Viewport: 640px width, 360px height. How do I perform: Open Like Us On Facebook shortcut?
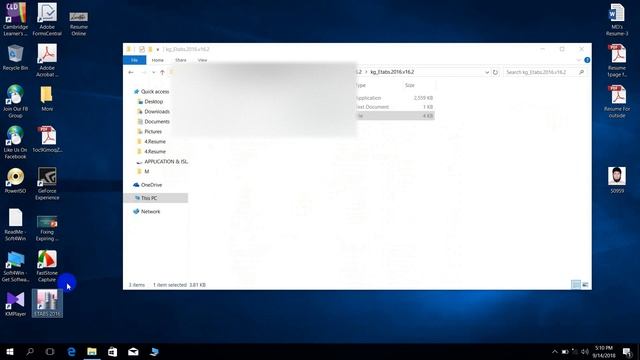pos(16,142)
